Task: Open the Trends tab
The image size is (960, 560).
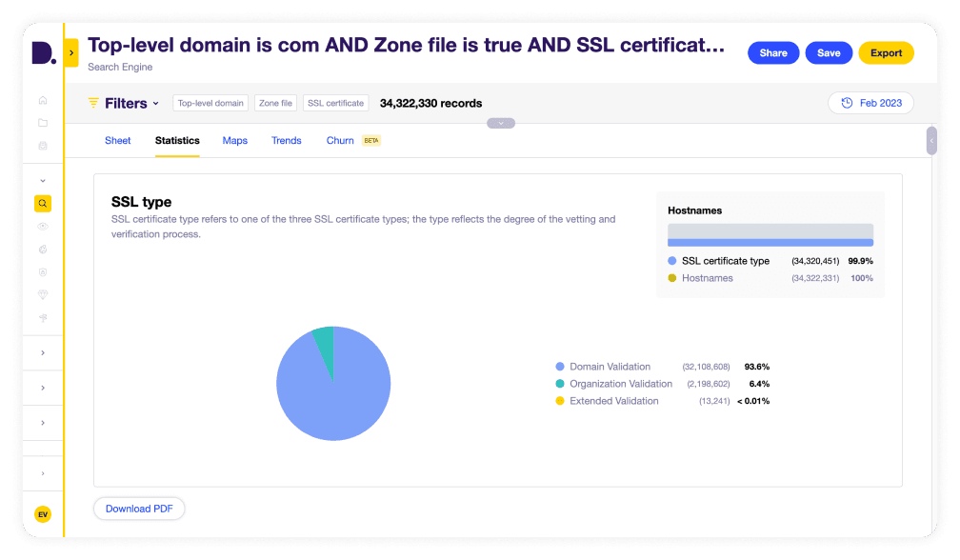Action: click(286, 141)
